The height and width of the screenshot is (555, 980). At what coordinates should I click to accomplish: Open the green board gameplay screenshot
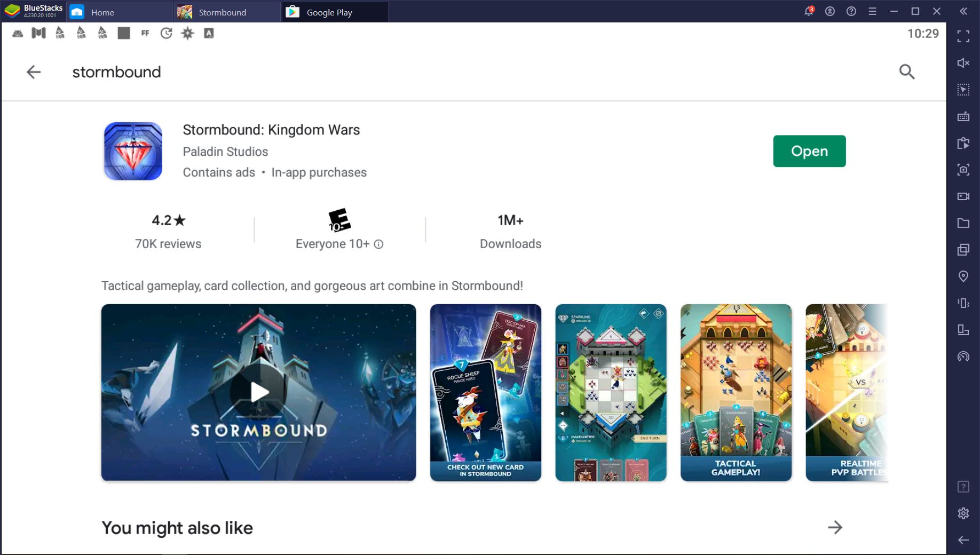tap(611, 392)
